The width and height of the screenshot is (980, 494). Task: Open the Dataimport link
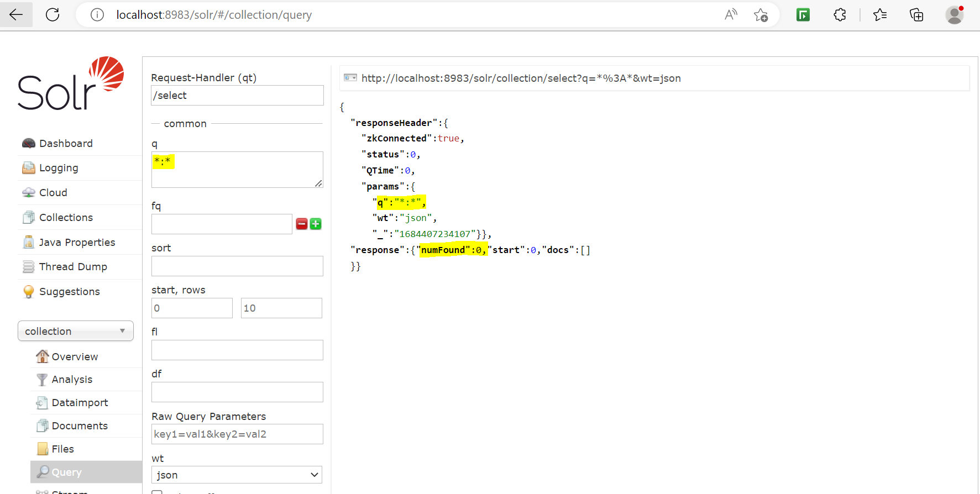click(80, 403)
